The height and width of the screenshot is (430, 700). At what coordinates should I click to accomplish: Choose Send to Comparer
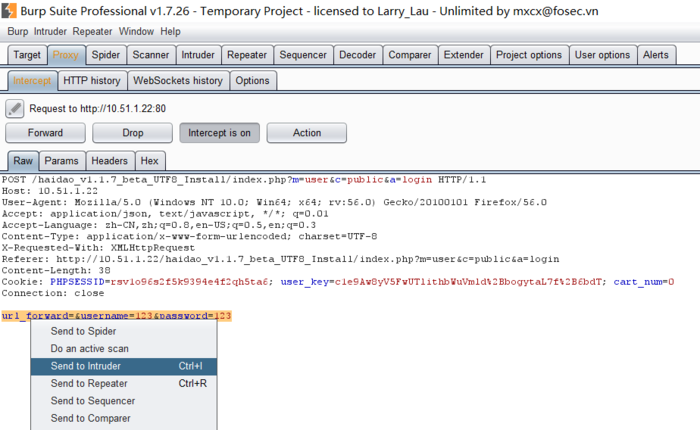click(124, 418)
